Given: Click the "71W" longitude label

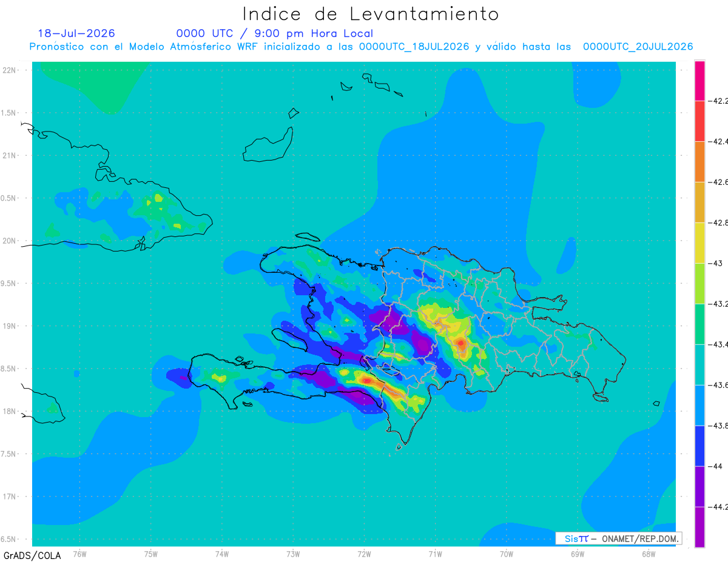Looking at the screenshot, I should [x=435, y=554].
